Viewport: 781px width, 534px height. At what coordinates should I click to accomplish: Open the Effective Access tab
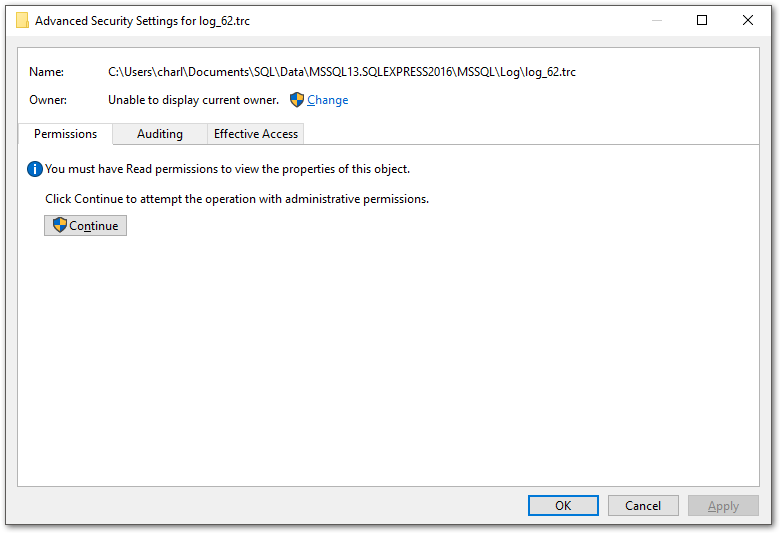pyautogui.click(x=256, y=134)
